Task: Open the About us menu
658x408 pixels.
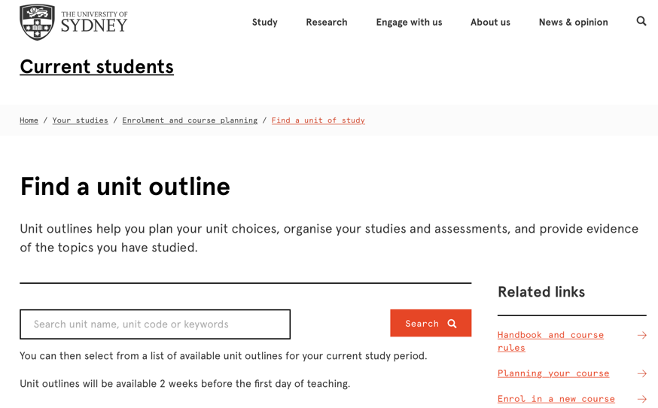Action: coord(490,22)
